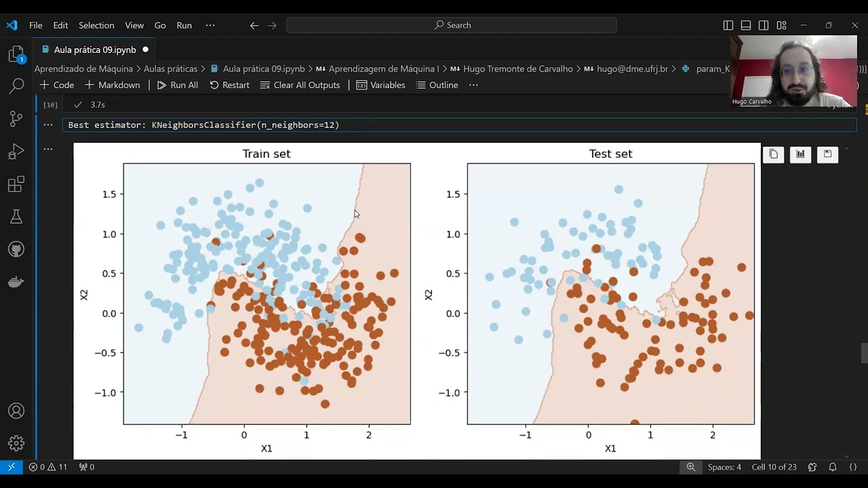Open more actions for plot output
Screen dimensions: 868x488
48,148
